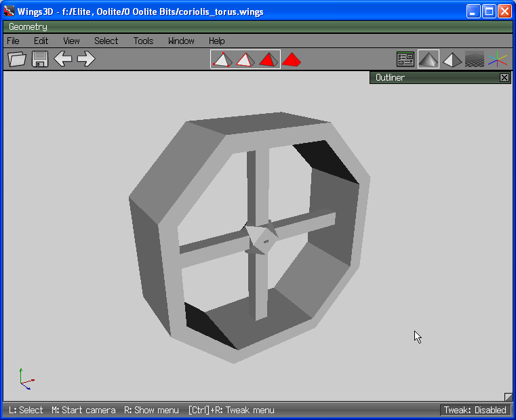This screenshot has width=516, height=420.
Task: Switch to body selection mode pyramid
Action: pyautogui.click(x=292, y=60)
